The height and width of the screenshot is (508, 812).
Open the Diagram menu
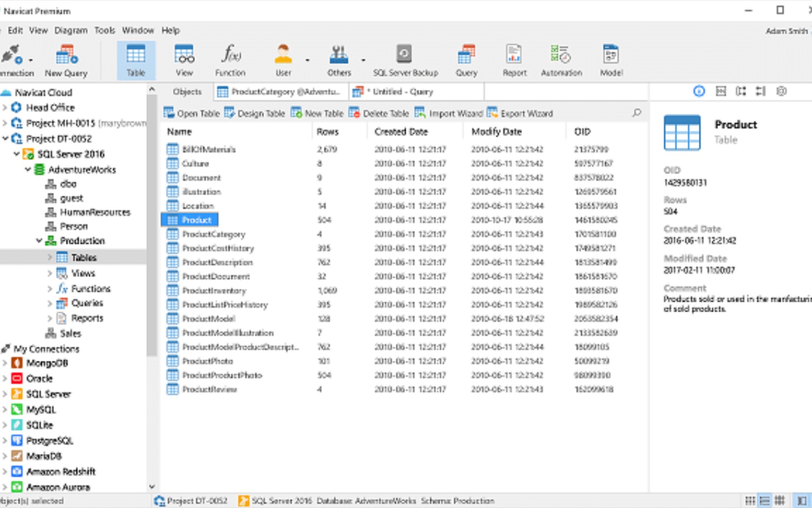[71, 31]
